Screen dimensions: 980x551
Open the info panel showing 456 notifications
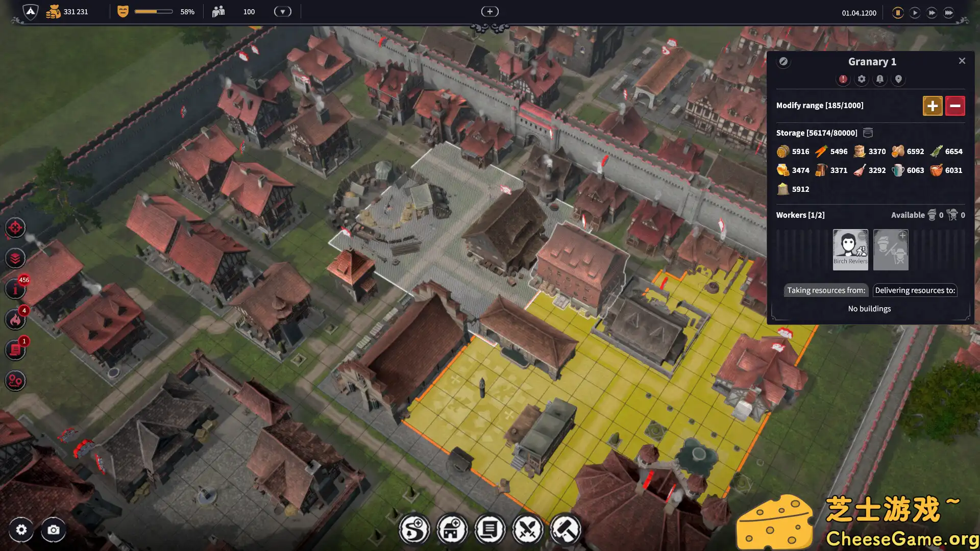pyautogui.click(x=15, y=289)
